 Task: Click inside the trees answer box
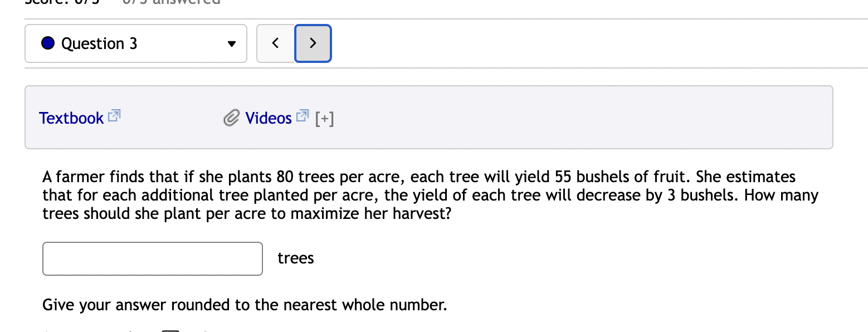click(x=152, y=258)
